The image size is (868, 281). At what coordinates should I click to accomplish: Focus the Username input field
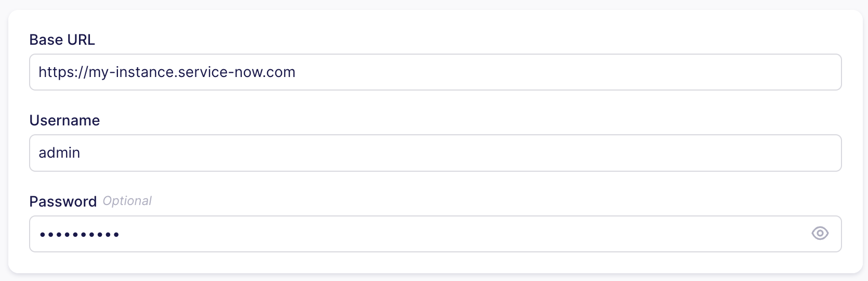(468, 153)
